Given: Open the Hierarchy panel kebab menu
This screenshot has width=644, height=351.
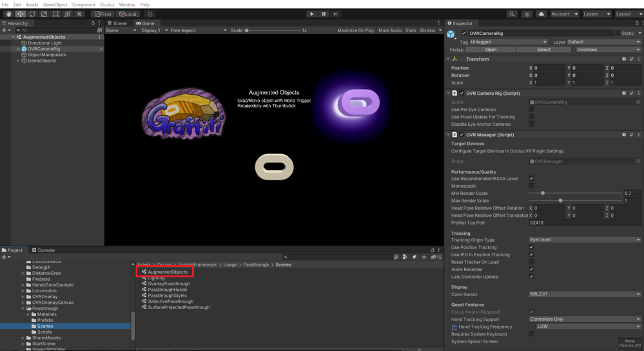Looking at the screenshot, I should coord(99,23).
